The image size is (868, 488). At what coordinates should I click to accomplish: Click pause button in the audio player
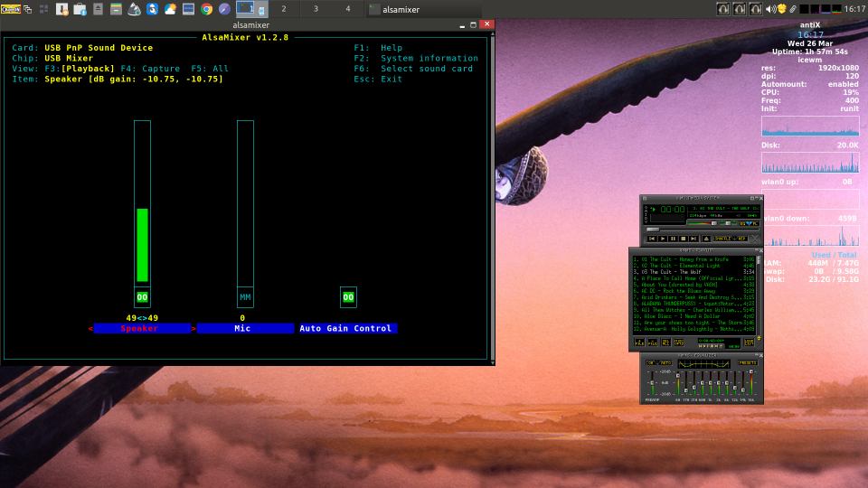pyautogui.click(x=673, y=239)
